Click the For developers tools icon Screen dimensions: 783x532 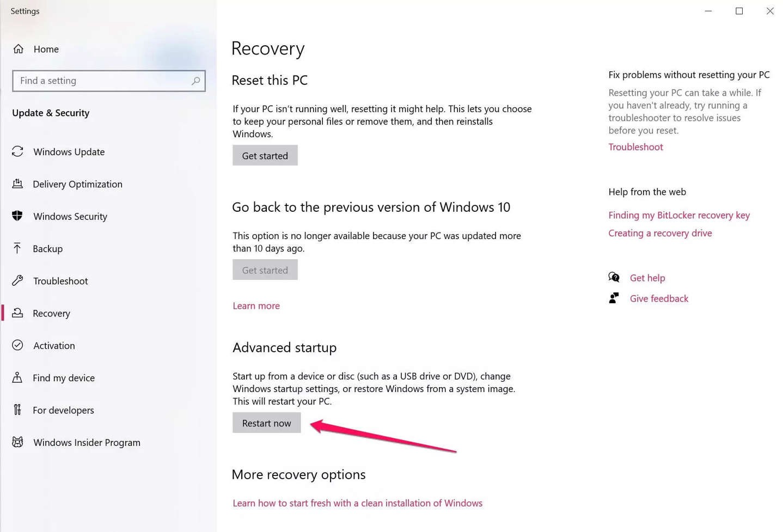(17, 409)
